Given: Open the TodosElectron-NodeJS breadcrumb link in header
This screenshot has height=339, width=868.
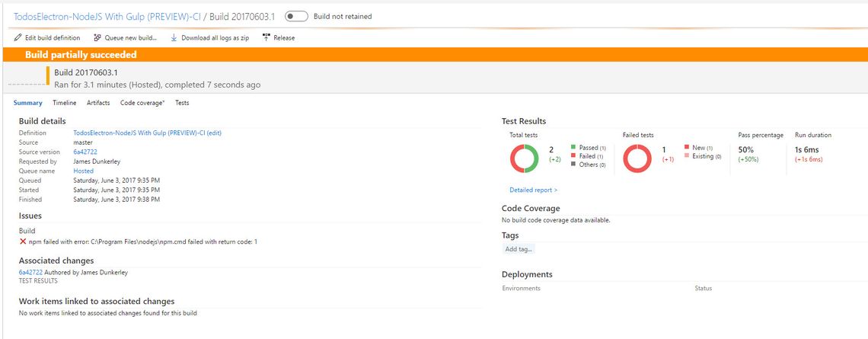Looking at the screenshot, I should coord(107,17).
